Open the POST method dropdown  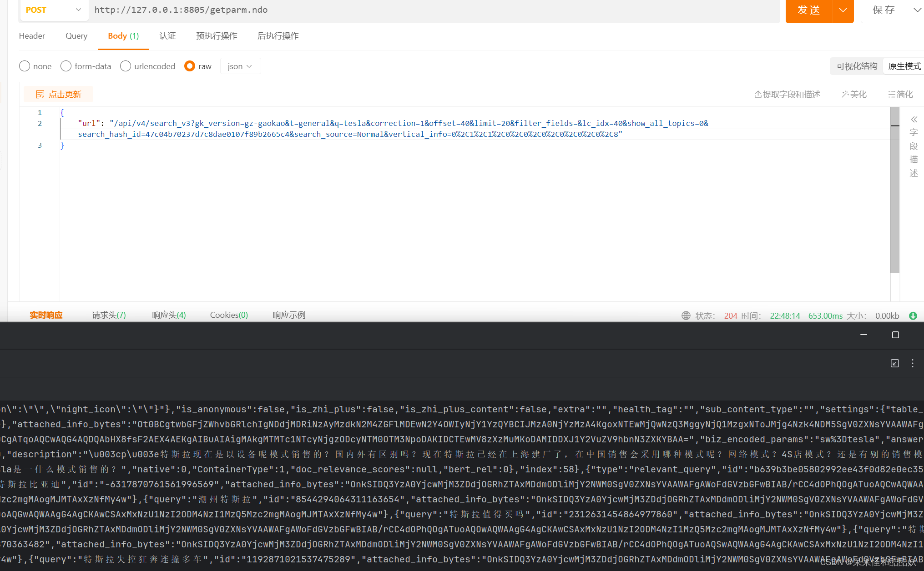pos(54,10)
